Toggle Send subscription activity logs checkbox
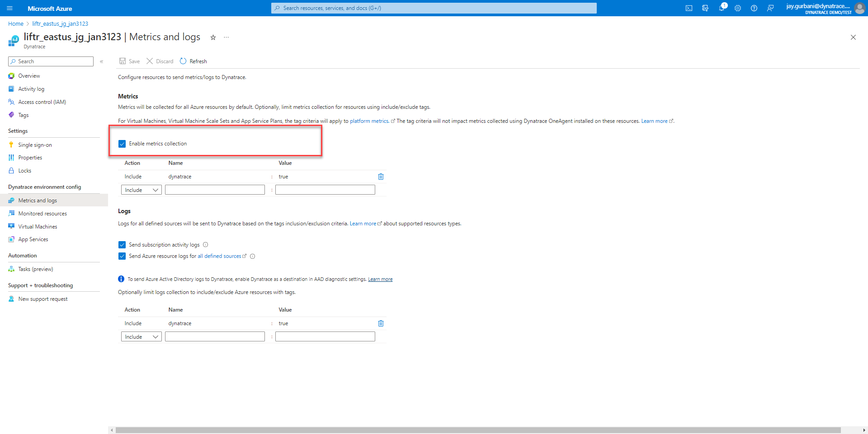The image size is (868, 434). tap(122, 245)
